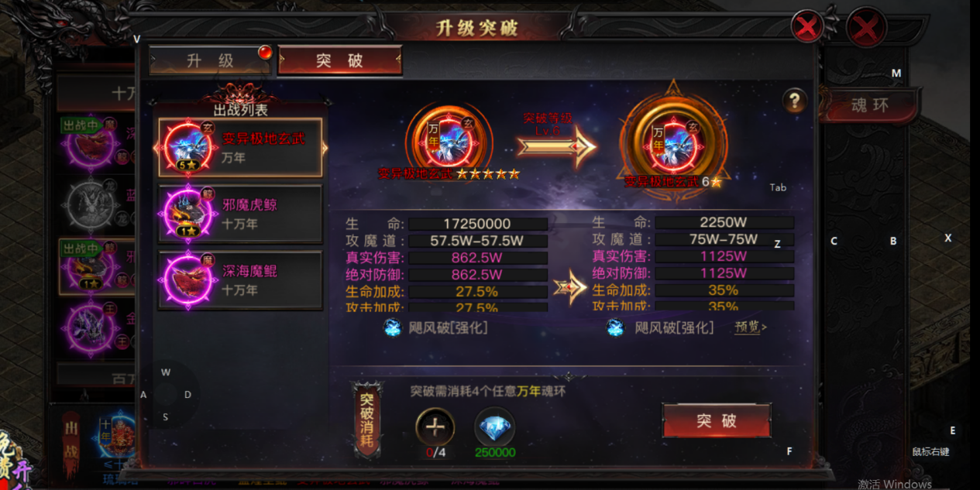Viewport: 980px width, 490px height.
Task: Click the blue diamond currency icon
Action: pyautogui.click(x=494, y=427)
